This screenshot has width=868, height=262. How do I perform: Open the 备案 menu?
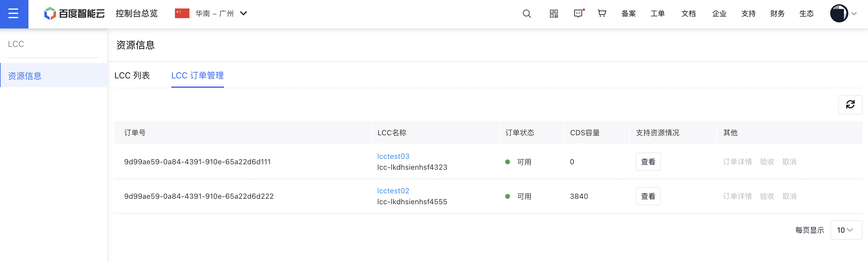(x=628, y=14)
